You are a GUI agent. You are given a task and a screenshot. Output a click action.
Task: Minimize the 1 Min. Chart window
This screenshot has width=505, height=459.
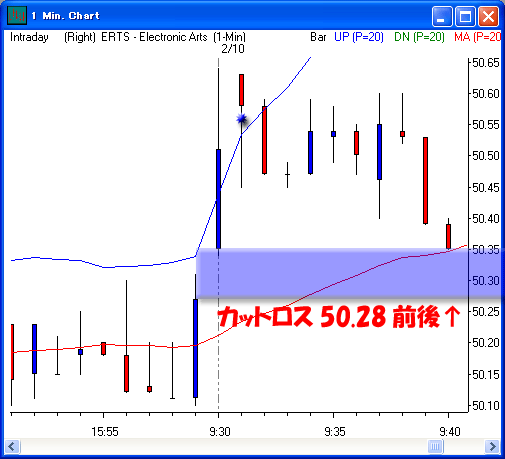point(442,16)
